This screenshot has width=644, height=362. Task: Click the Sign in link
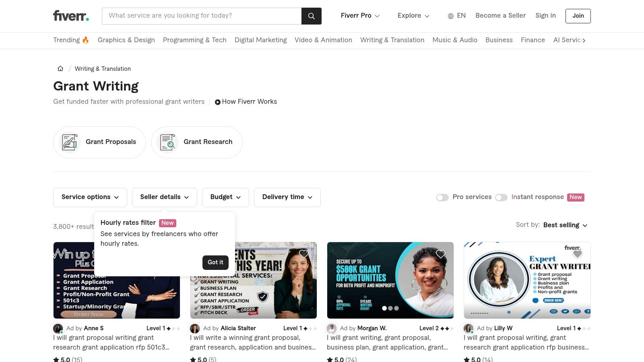click(545, 16)
